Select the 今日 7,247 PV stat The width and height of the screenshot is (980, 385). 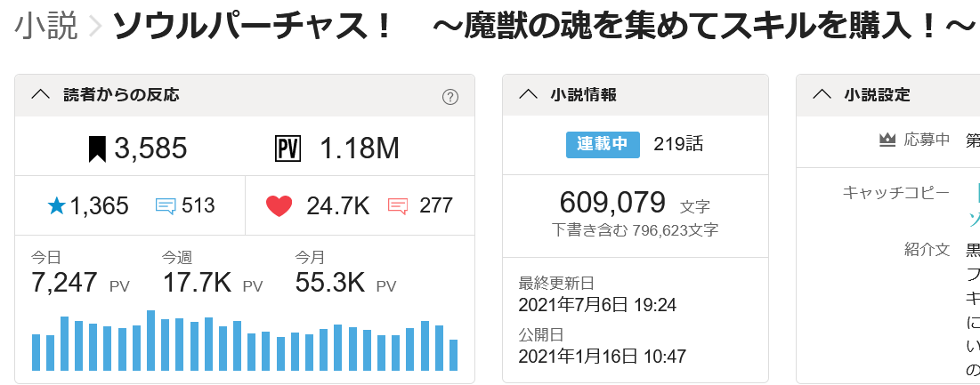(80, 274)
